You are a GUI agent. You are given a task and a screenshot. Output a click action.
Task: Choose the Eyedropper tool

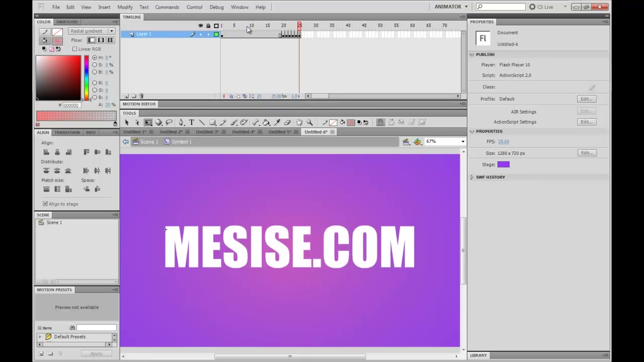pos(277,122)
